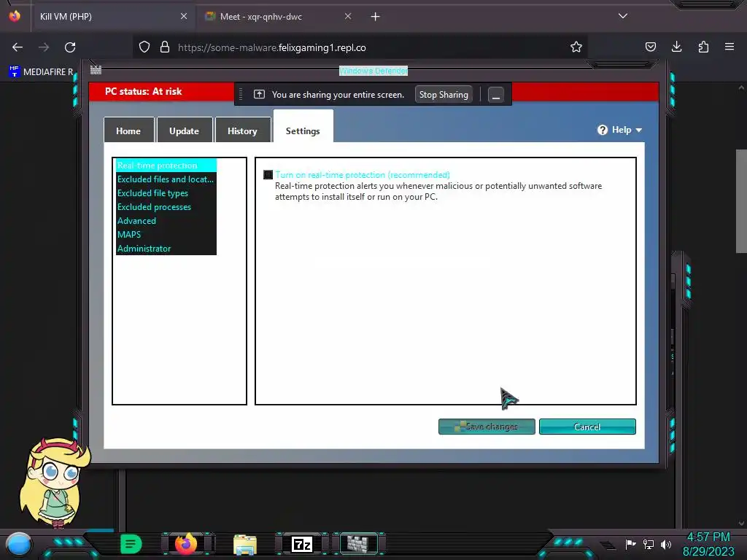
Task: Select Excluded file types
Action: pyautogui.click(x=166, y=192)
